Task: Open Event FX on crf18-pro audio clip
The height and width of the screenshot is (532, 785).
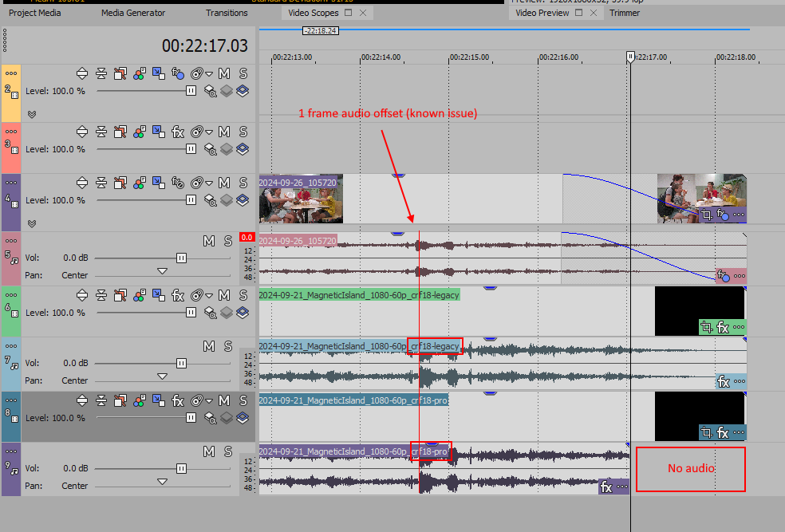Action: pos(606,487)
